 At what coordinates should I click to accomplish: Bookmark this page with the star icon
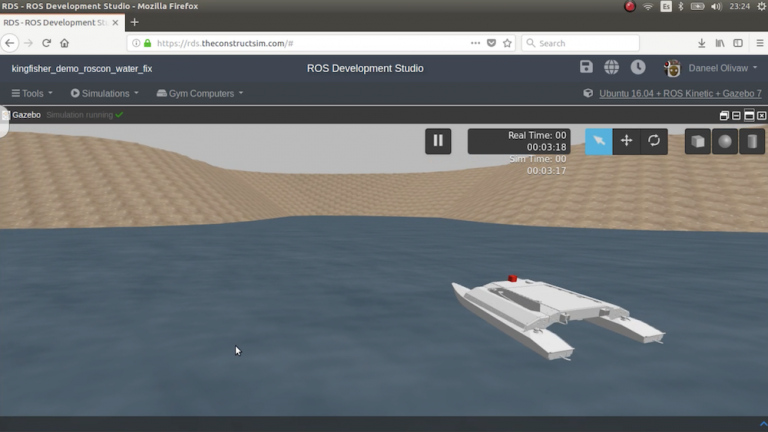click(x=507, y=43)
